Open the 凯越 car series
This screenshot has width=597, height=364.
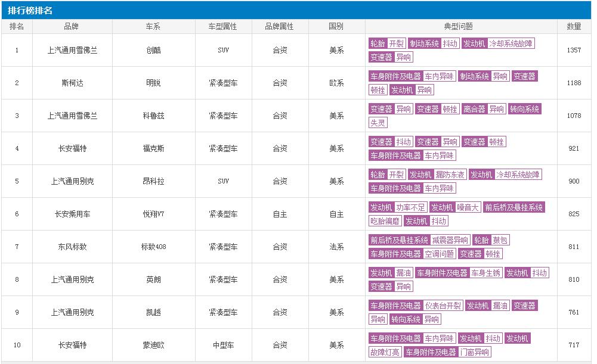click(x=153, y=312)
